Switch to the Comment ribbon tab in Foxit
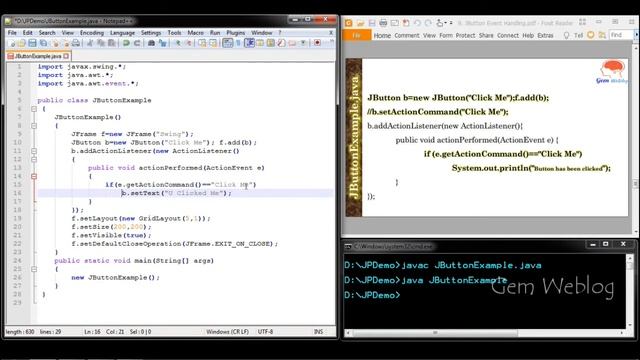The image size is (640, 360). coord(407,36)
